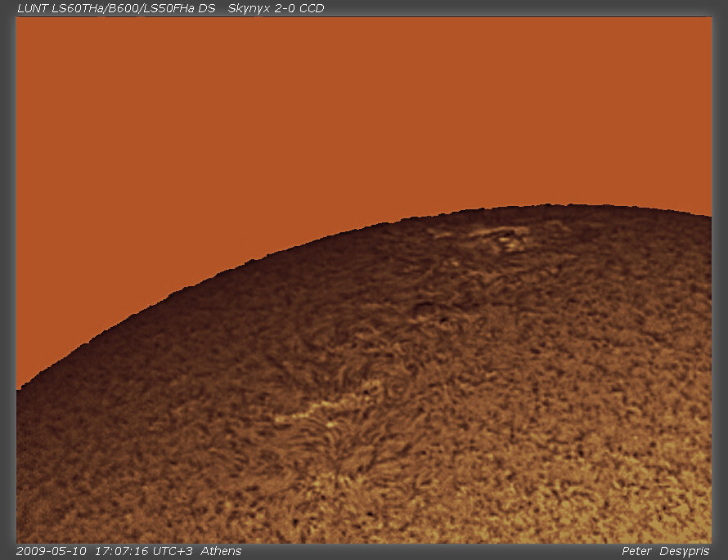Click the date text '2009-05-10'
Screen dimensions: 728x560
pos(51,551)
